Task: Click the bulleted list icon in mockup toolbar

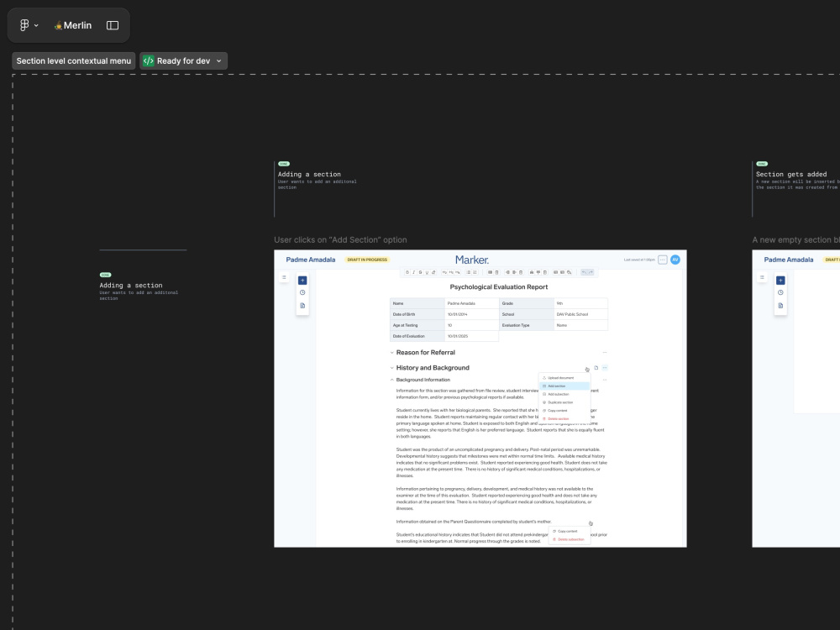Action: (468, 272)
